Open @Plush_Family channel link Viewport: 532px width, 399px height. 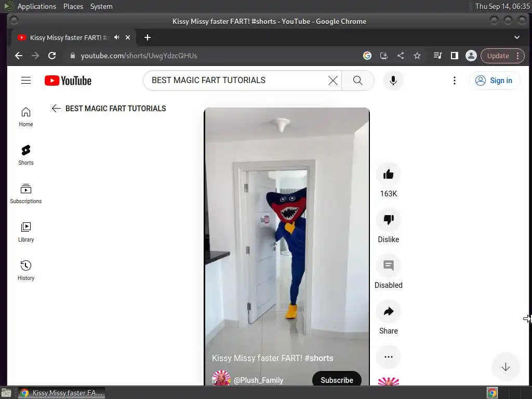[x=258, y=380]
